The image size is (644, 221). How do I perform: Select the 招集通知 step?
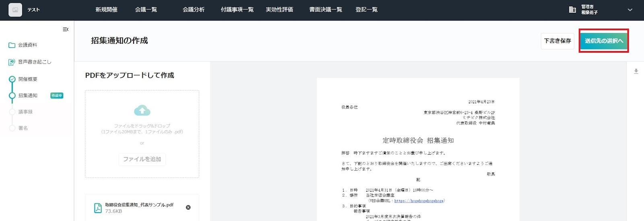(28, 96)
